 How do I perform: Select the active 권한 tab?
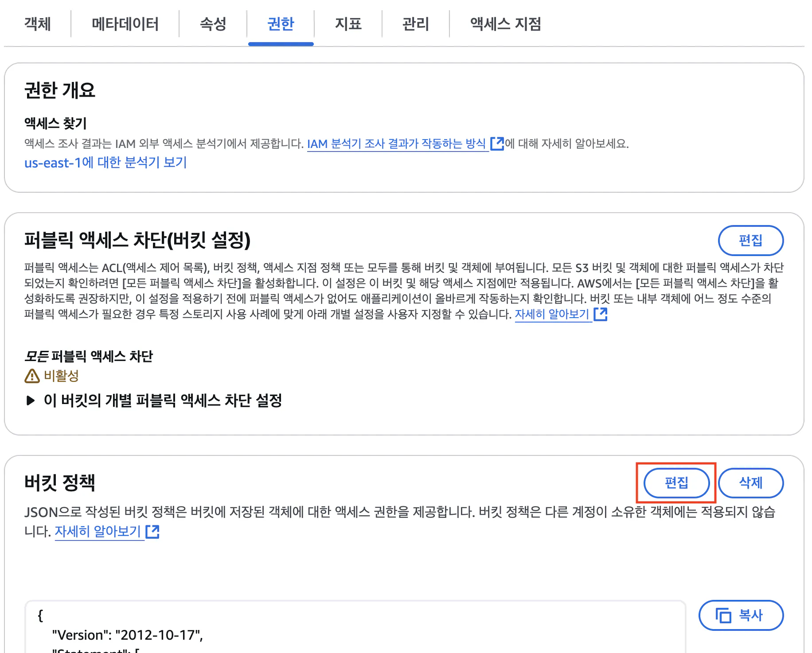coord(281,24)
